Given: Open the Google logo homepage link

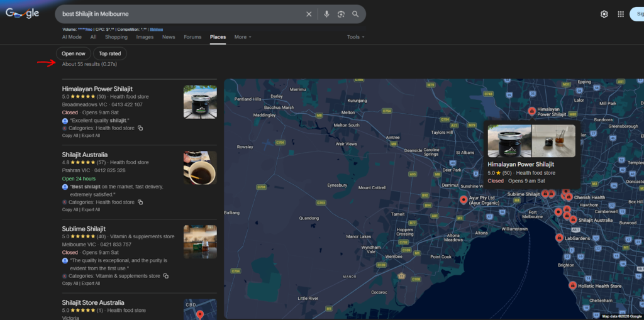Looking at the screenshot, I should pyautogui.click(x=23, y=13).
